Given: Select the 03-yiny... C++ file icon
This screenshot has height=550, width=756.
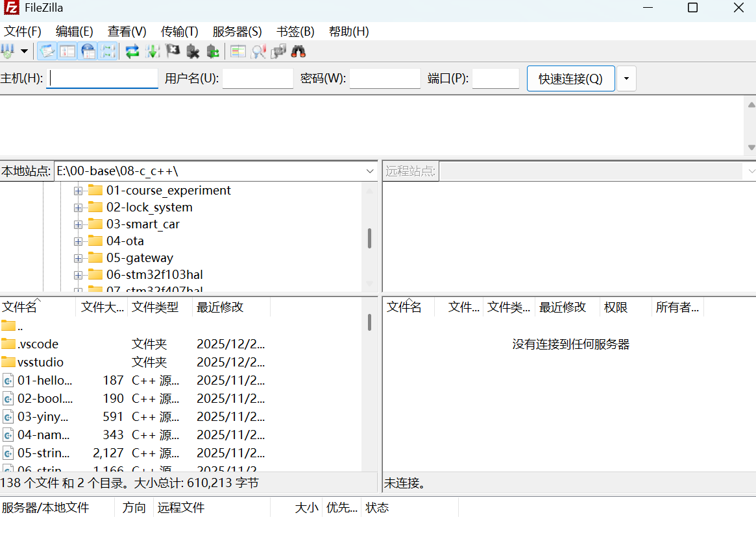Looking at the screenshot, I should (x=8, y=416).
